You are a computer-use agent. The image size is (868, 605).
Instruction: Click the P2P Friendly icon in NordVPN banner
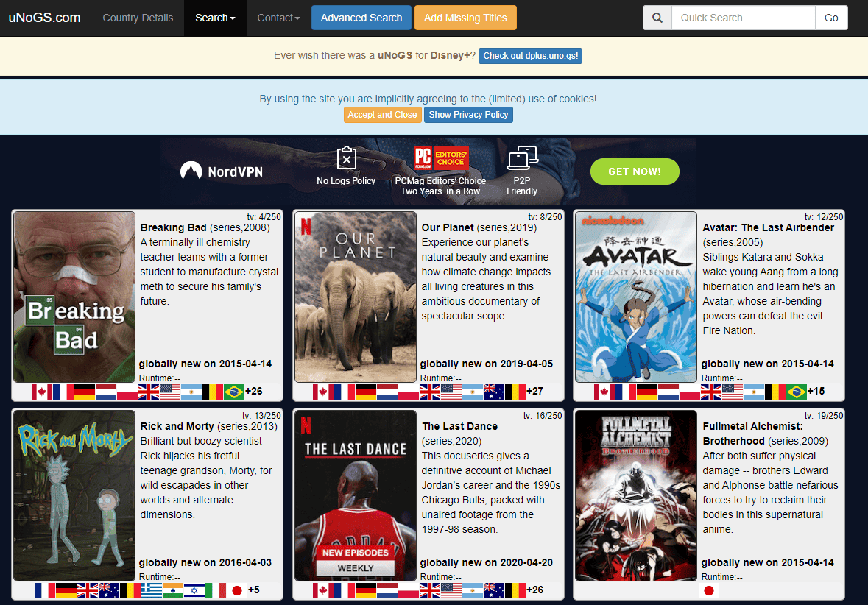pos(523,158)
